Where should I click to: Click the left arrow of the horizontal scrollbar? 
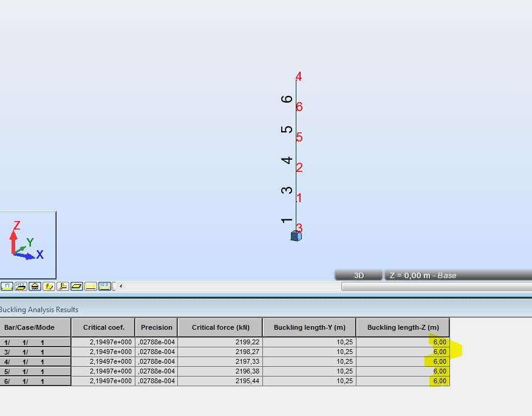click(x=121, y=287)
